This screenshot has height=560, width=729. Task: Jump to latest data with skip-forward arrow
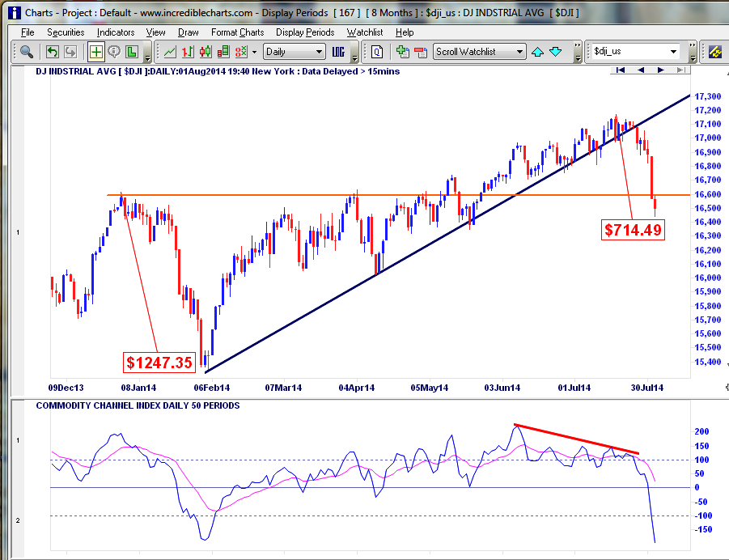coord(680,70)
